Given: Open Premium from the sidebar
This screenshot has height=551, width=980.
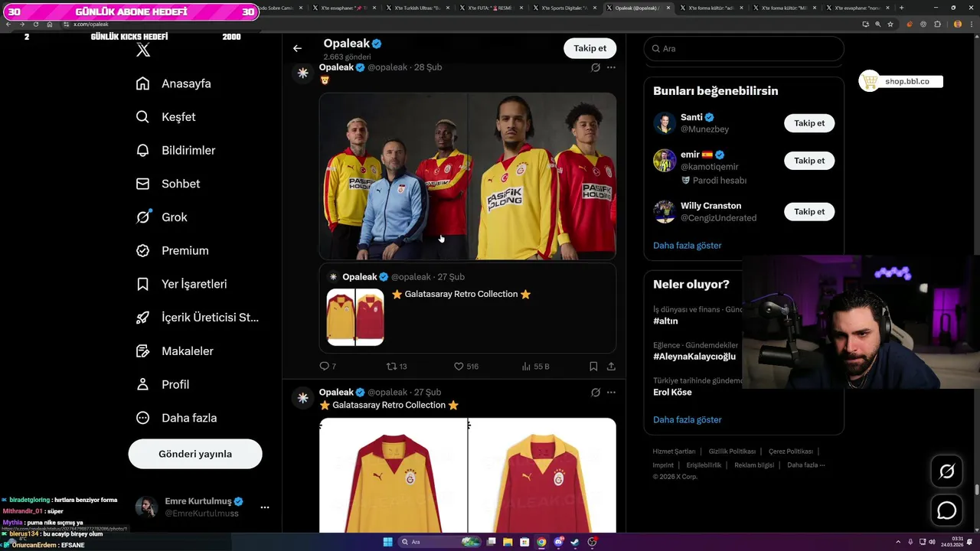Looking at the screenshot, I should pos(171,251).
